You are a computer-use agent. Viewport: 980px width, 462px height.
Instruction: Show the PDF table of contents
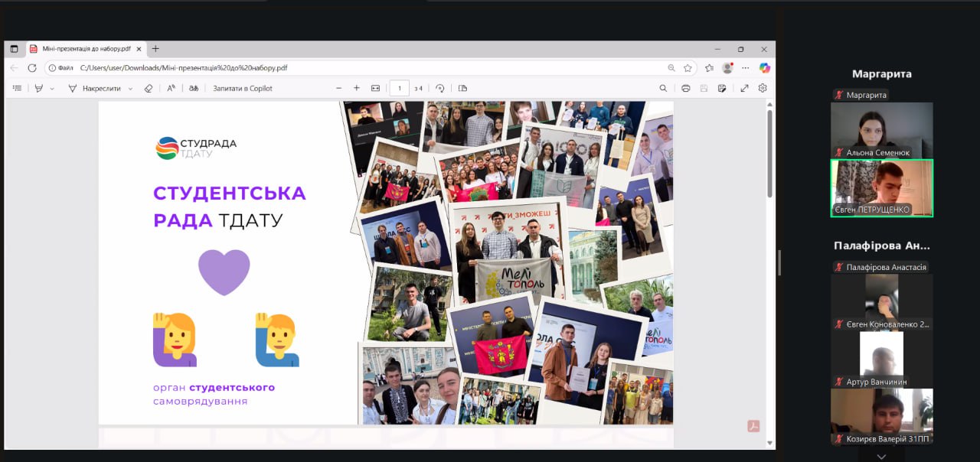pos(17,89)
